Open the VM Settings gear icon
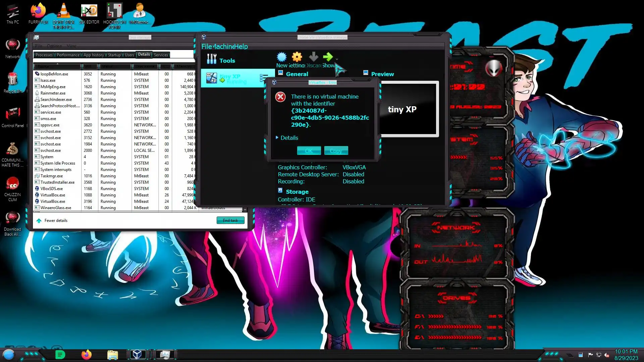The height and width of the screenshot is (362, 644). (297, 57)
